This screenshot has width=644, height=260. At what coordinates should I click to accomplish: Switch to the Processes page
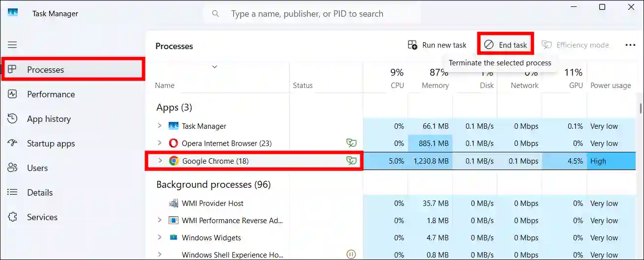pyautogui.click(x=73, y=69)
